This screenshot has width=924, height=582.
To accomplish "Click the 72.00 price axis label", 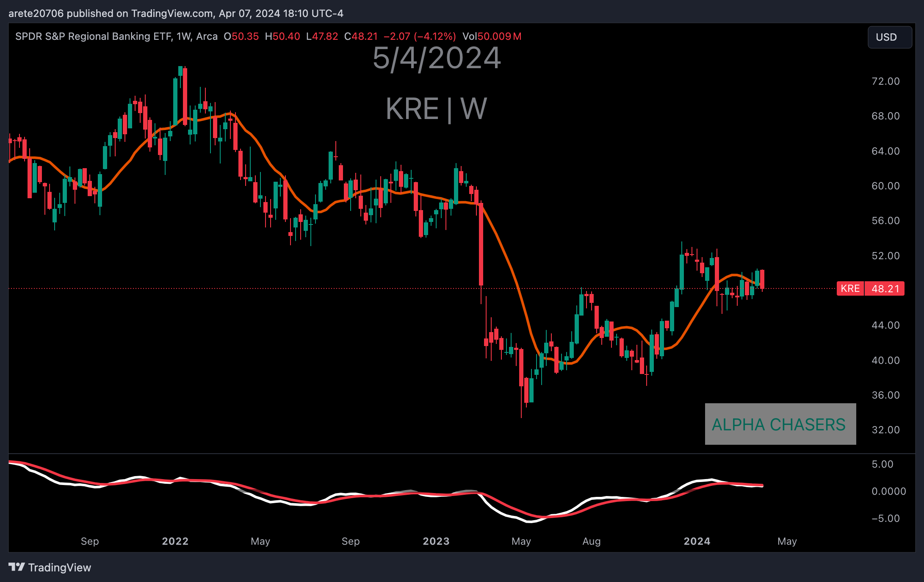I will (x=885, y=81).
